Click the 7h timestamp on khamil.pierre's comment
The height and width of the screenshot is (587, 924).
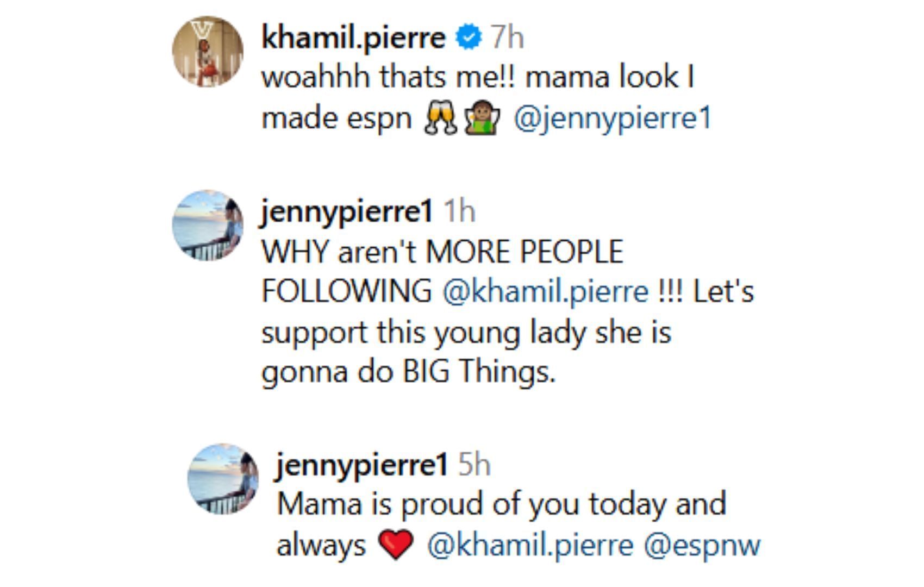[x=508, y=37]
